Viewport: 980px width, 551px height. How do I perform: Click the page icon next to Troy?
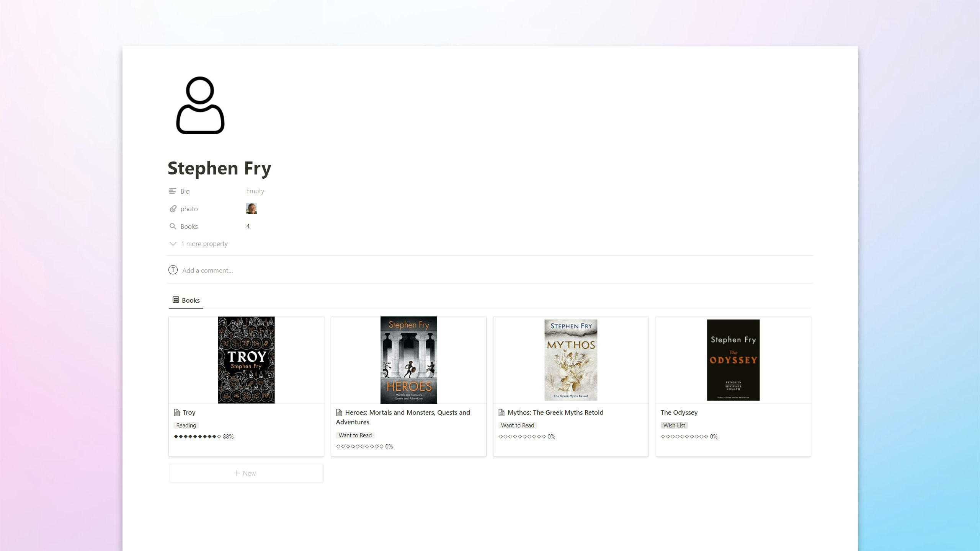click(x=176, y=412)
